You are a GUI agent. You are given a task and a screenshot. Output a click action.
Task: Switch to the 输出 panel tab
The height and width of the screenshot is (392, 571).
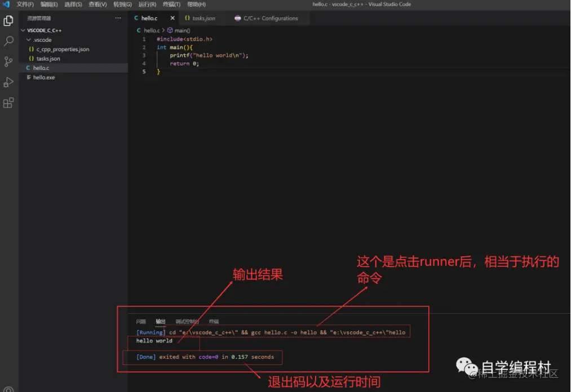(161, 322)
